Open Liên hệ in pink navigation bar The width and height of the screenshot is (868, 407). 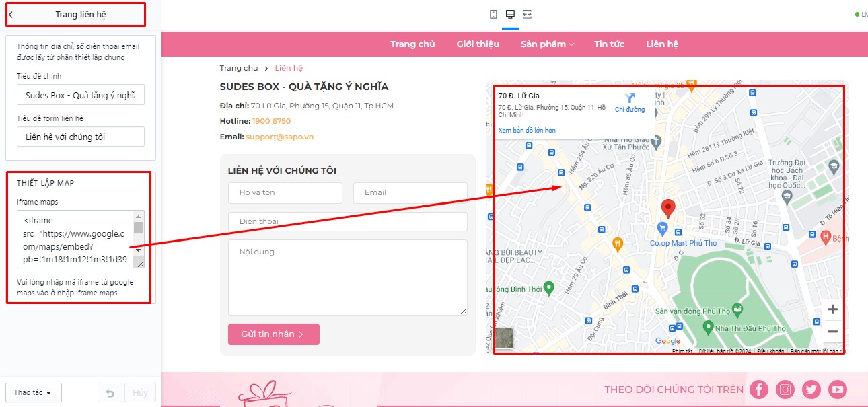click(662, 44)
